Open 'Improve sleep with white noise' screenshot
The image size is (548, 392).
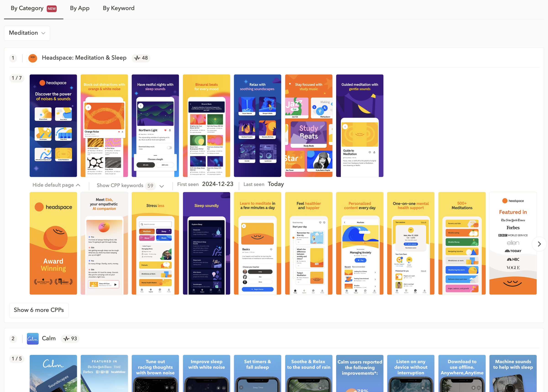tap(206, 373)
